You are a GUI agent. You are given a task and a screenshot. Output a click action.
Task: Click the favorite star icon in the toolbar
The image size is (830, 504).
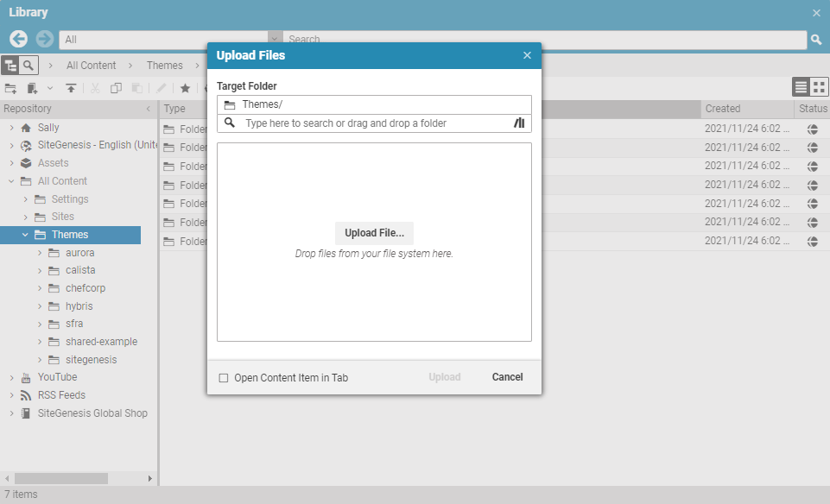(185, 87)
